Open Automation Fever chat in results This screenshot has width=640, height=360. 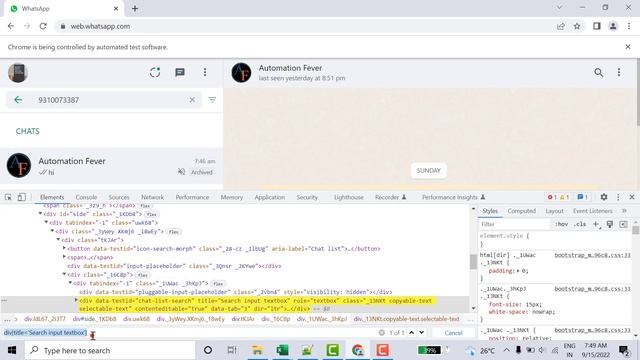[x=111, y=166]
